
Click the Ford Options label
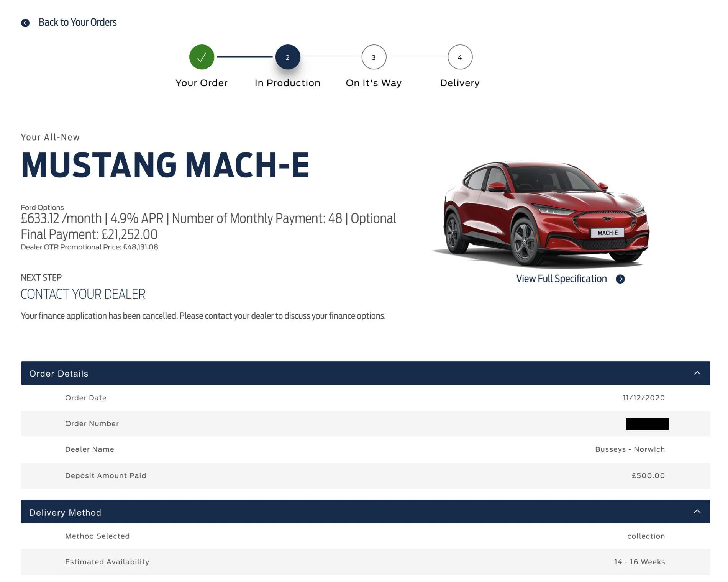pyautogui.click(x=42, y=207)
